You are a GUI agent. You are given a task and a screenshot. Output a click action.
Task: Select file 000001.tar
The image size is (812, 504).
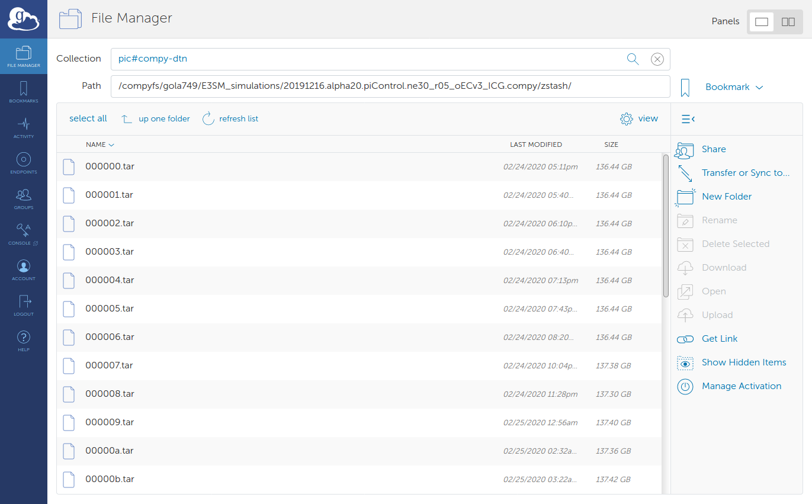point(359,195)
